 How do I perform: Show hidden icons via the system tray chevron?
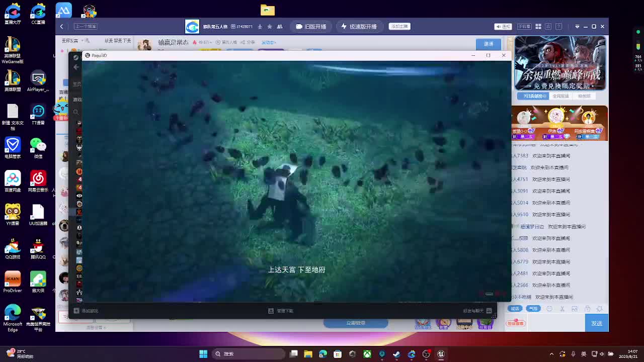[x=551, y=354]
